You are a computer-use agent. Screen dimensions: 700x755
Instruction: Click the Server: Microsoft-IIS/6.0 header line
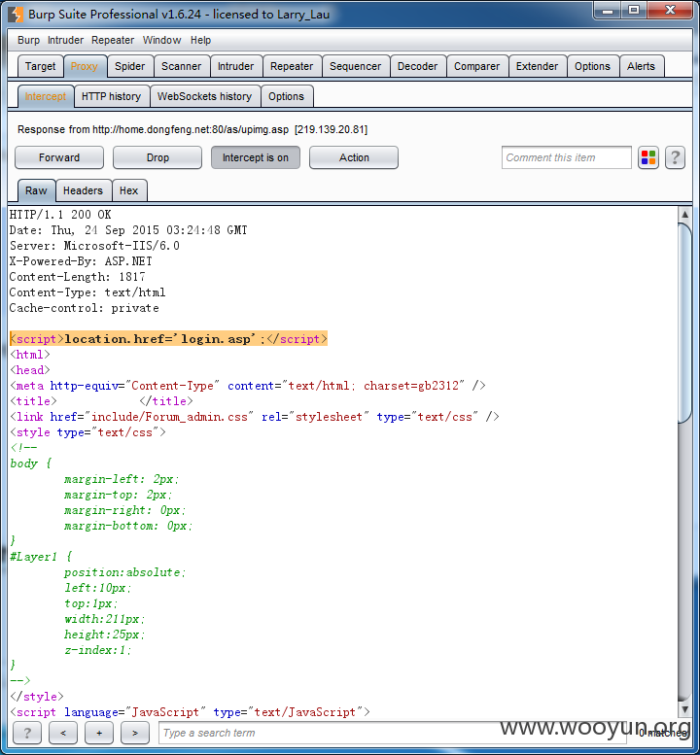(x=94, y=246)
